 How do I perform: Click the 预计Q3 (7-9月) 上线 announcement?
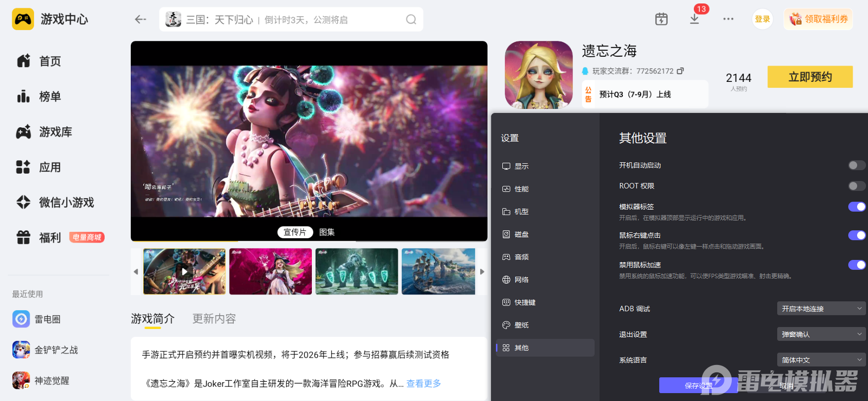click(x=645, y=94)
